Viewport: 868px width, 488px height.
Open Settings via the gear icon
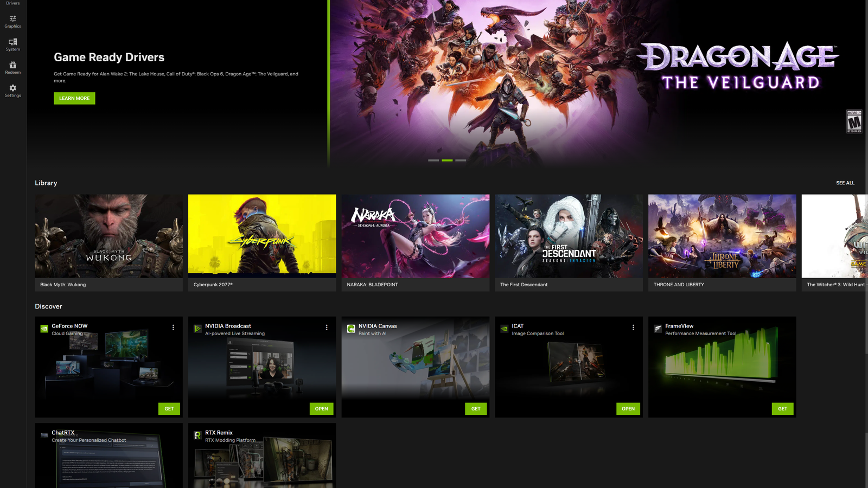click(x=12, y=88)
